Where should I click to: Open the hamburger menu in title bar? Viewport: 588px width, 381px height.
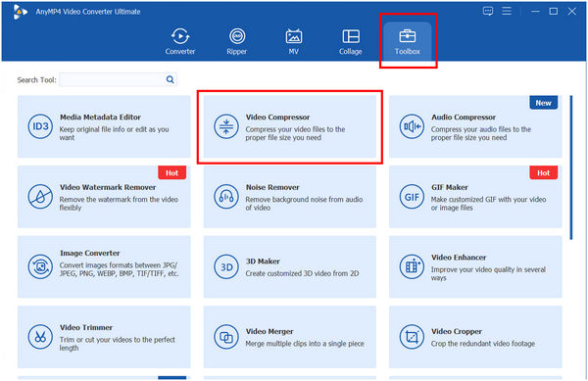(x=507, y=11)
